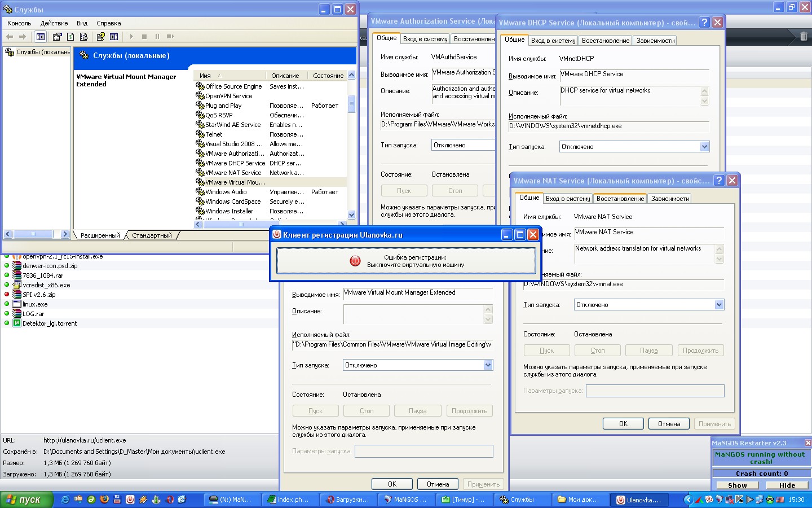This screenshot has height=508, width=812.
Task: Click the Export list toolbar icon
Action: (83, 37)
